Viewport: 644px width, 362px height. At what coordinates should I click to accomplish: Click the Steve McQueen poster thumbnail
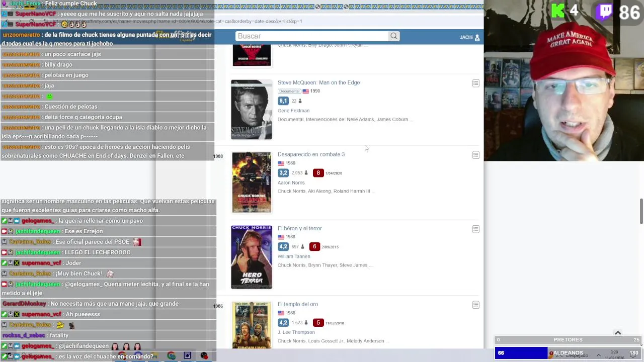point(251,109)
